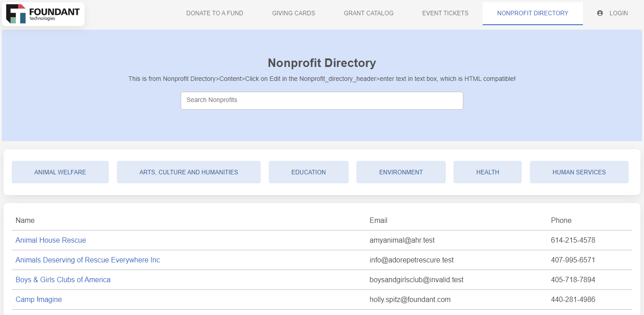Open Boys & Girls Clubs of America
Screen dimensions: 644x315
pyautogui.click(x=63, y=280)
